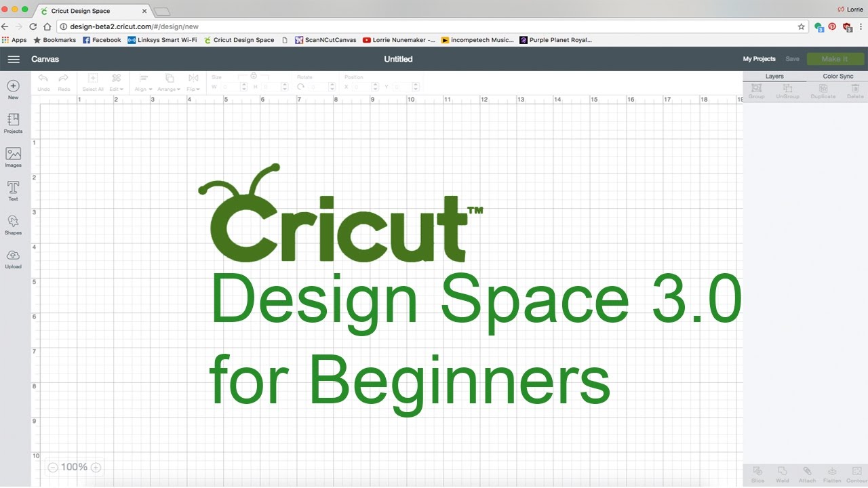Click the Untitled project title
Image resolution: width=868 pixels, height=488 pixels.
point(398,59)
